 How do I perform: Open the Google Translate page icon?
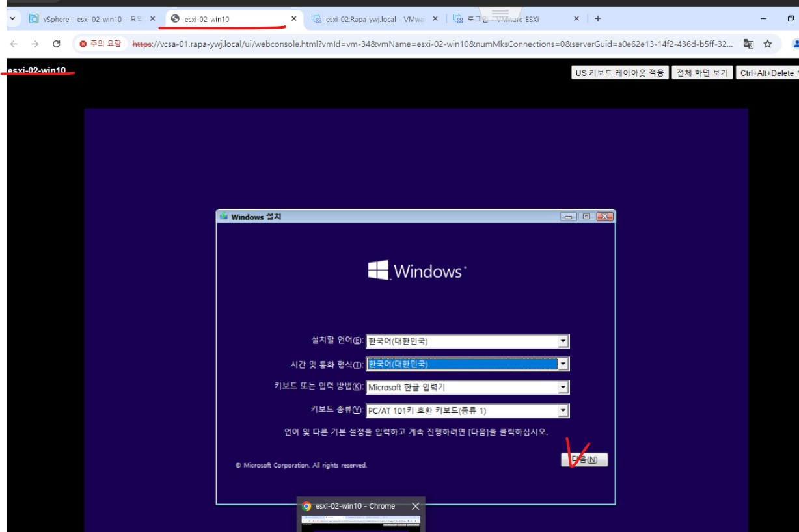pyautogui.click(x=749, y=44)
